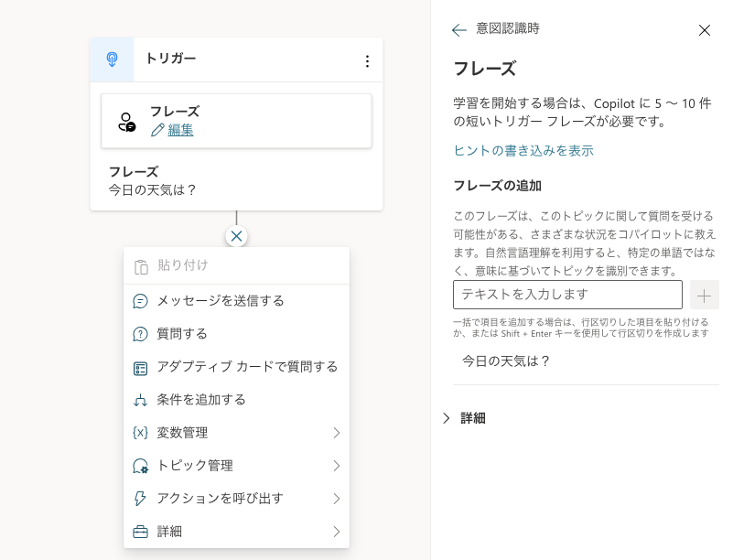The width and height of the screenshot is (733, 560).
Task: Click the 編集 link under フレーズ
Action: [x=180, y=130]
